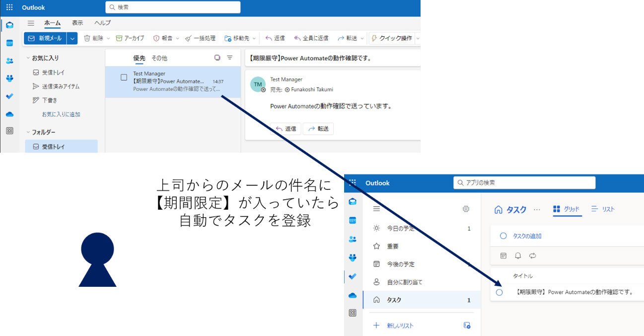Select the ヘルプ ribbon tab
The height and width of the screenshot is (336, 644).
[x=103, y=23]
